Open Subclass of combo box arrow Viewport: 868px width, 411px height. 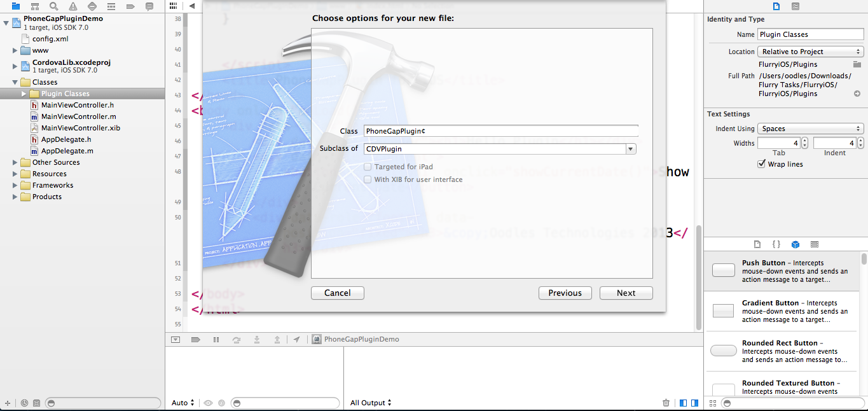(x=631, y=149)
